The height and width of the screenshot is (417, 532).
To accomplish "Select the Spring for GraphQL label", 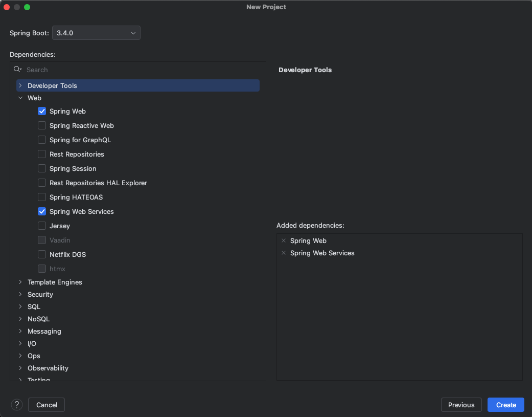I will pyautogui.click(x=80, y=140).
